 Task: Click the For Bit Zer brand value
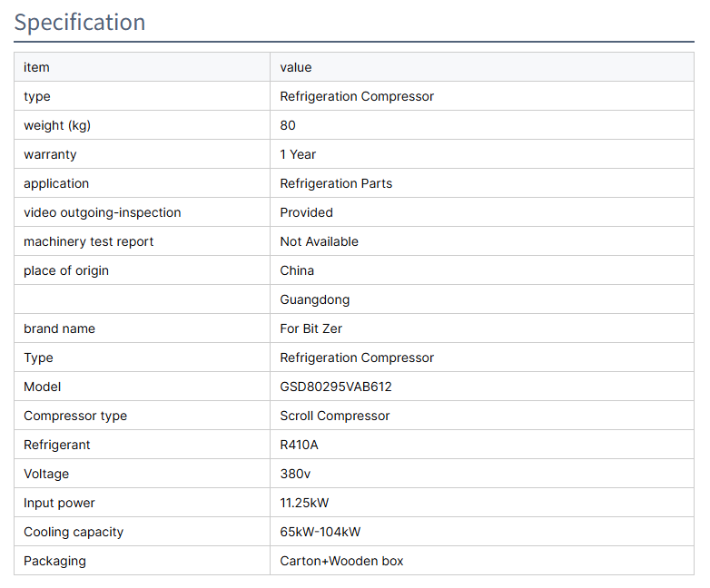click(x=311, y=328)
